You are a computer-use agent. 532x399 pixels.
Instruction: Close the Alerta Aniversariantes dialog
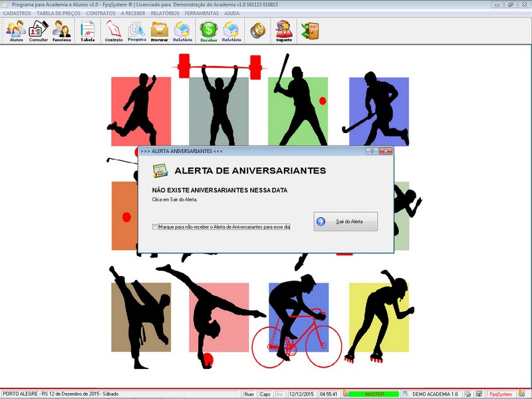pyautogui.click(x=386, y=151)
